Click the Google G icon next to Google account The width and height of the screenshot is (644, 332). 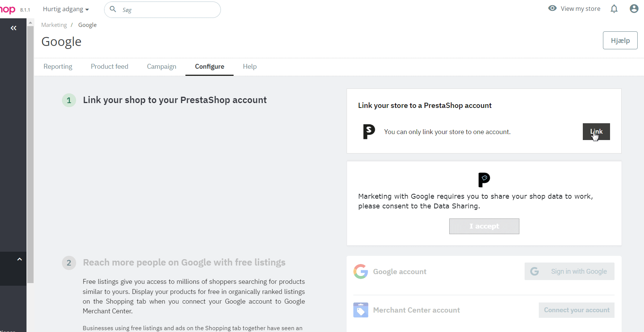click(360, 272)
